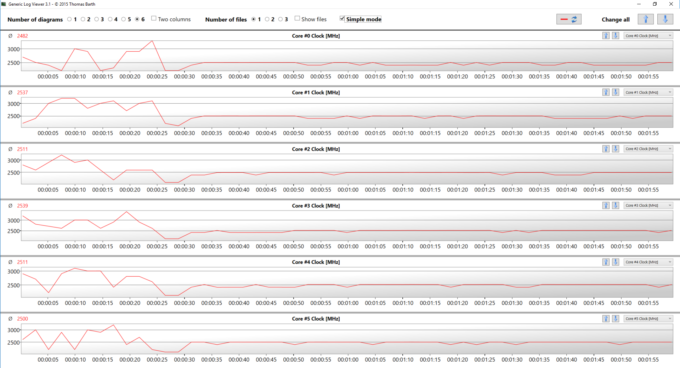Close the Generic Log Viewer window

tap(670, 4)
